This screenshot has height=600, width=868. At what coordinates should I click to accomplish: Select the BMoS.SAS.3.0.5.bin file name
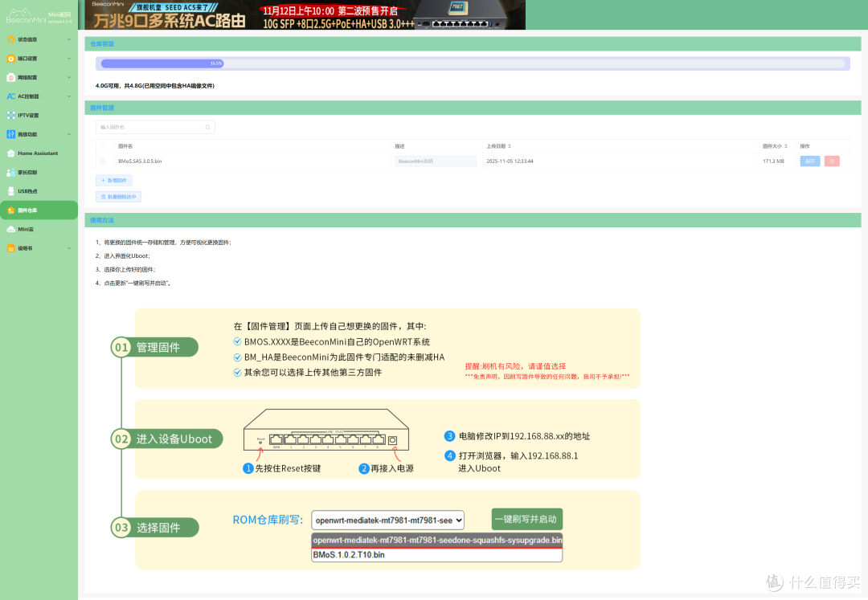(140, 161)
